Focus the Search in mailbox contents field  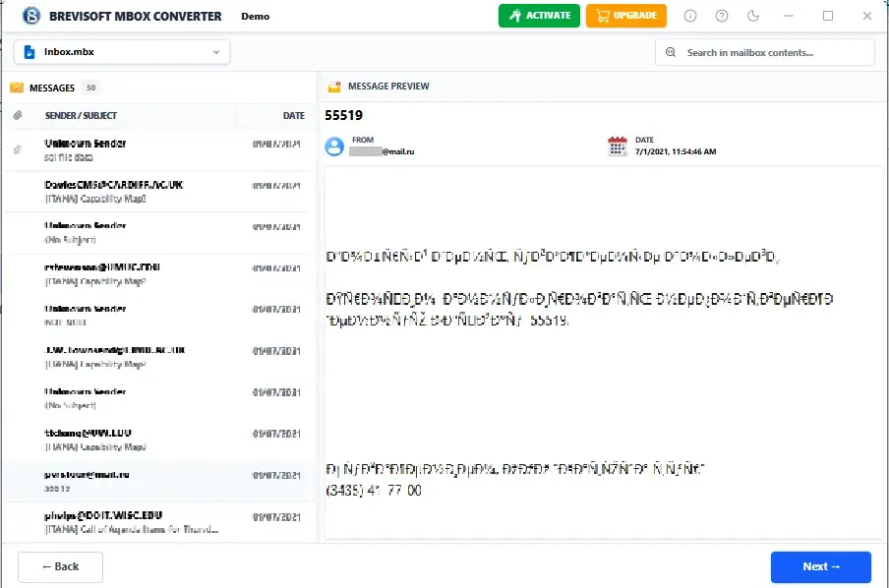[x=765, y=53]
